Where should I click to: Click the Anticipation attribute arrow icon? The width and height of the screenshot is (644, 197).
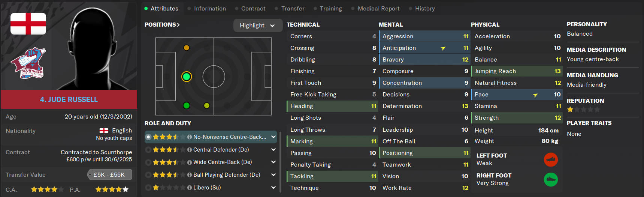(443, 48)
